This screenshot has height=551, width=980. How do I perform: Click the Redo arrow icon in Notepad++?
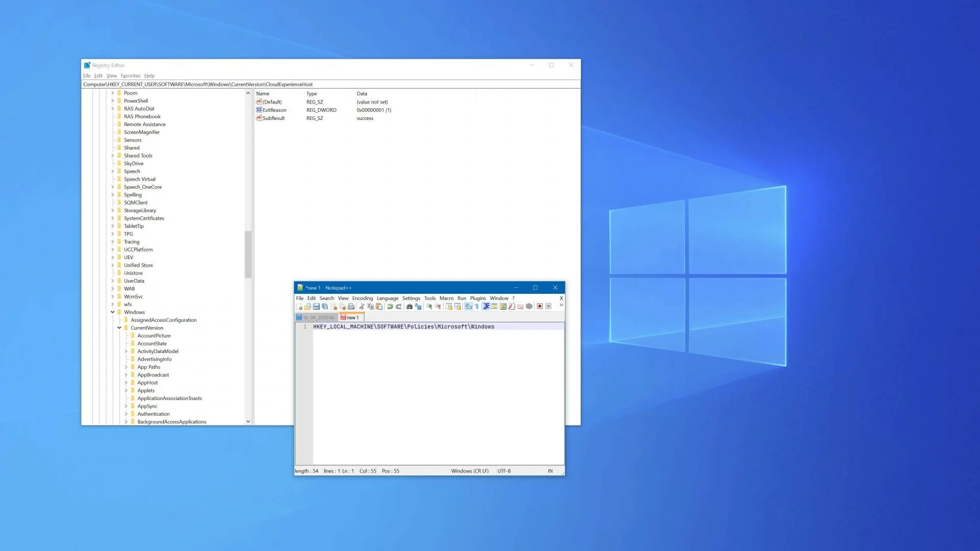[x=399, y=306]
